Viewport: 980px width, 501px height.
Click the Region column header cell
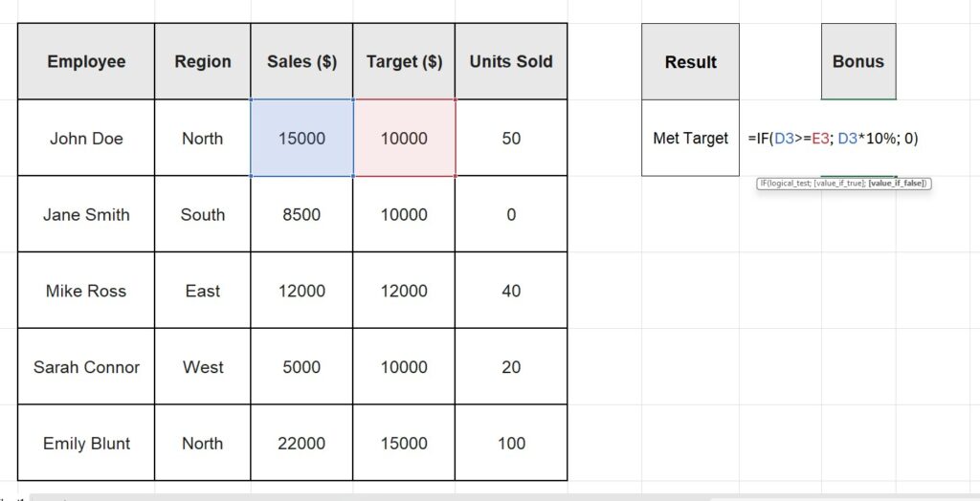202,62
